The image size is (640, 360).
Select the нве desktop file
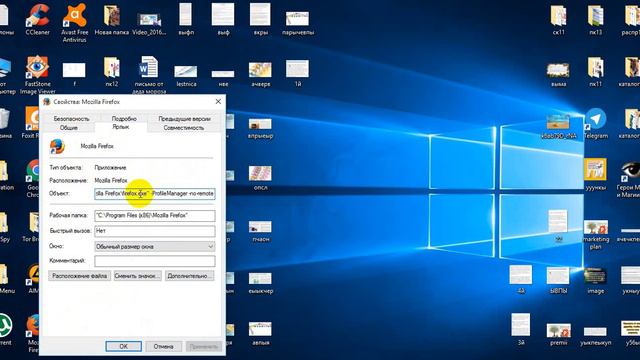pyautogui.click(x=223, y=78)
